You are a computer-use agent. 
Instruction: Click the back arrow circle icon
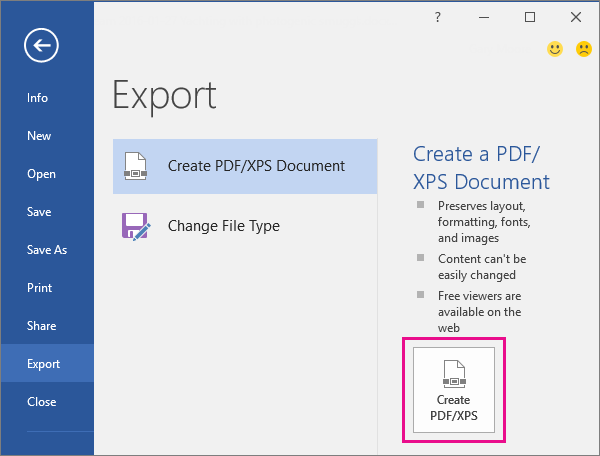pyautogui.click(x=43, y=44)
